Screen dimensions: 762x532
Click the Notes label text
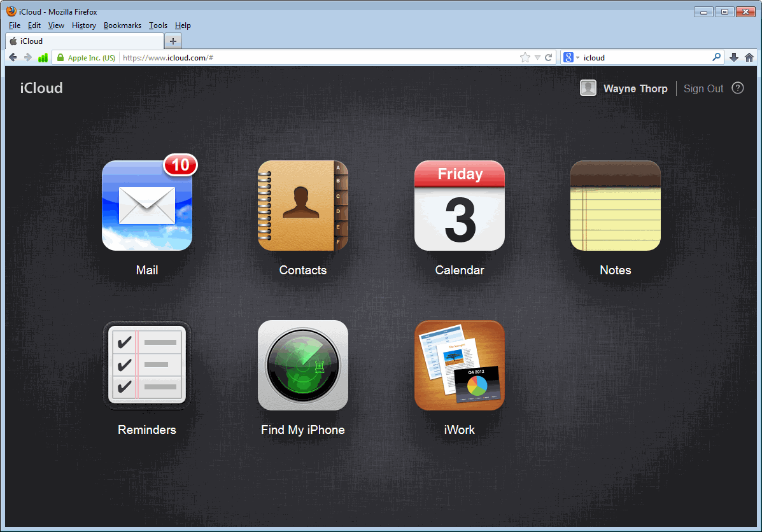pos(615,270)
